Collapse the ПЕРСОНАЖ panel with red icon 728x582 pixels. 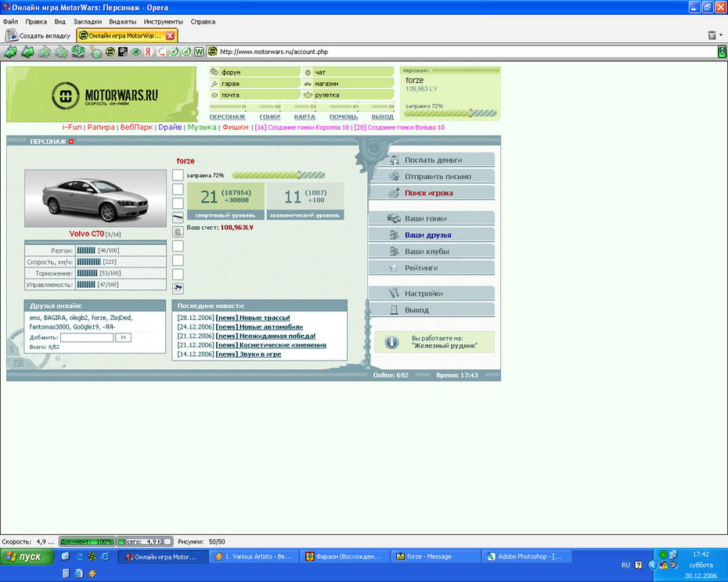[71, 142]
